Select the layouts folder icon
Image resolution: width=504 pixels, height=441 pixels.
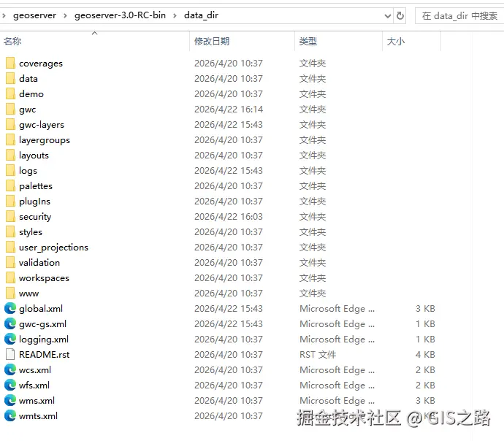coord(10,155)
